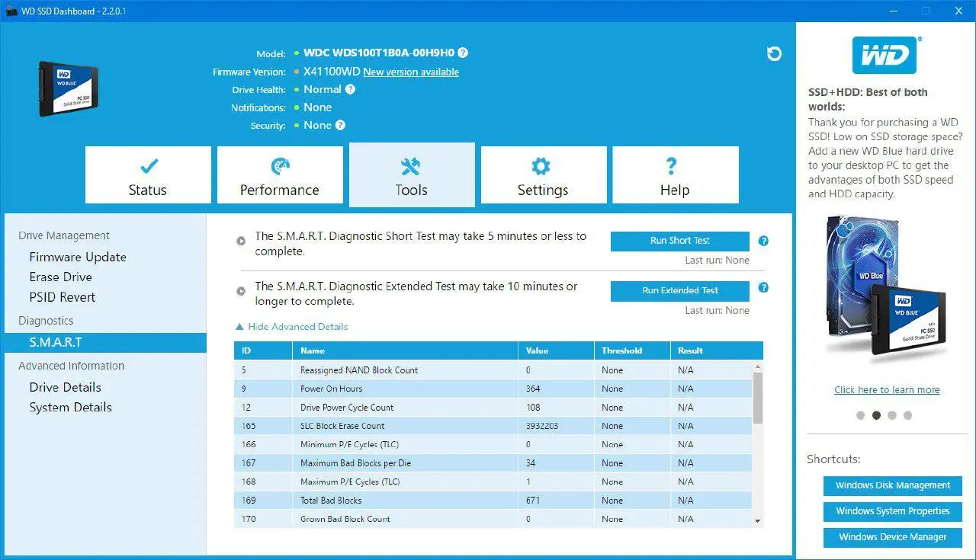976x560 pixels.
Task: Click the ID column header
Action: [263, 351]
